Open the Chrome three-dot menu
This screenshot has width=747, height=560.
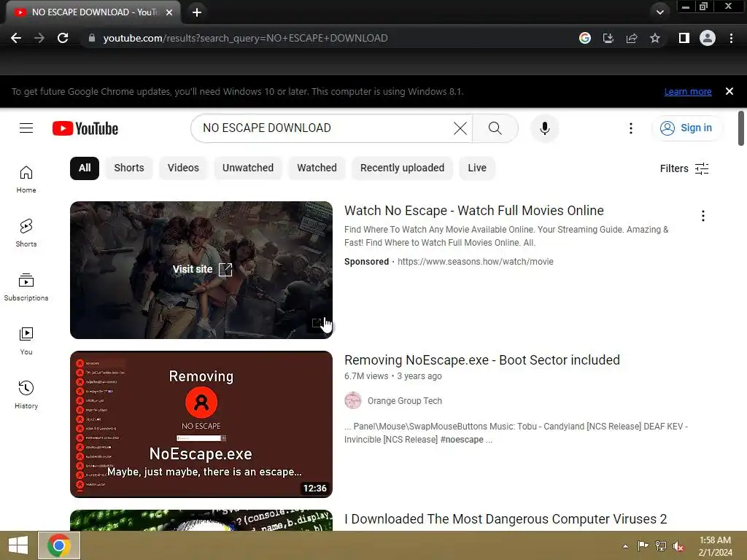[x=731, y=38]
